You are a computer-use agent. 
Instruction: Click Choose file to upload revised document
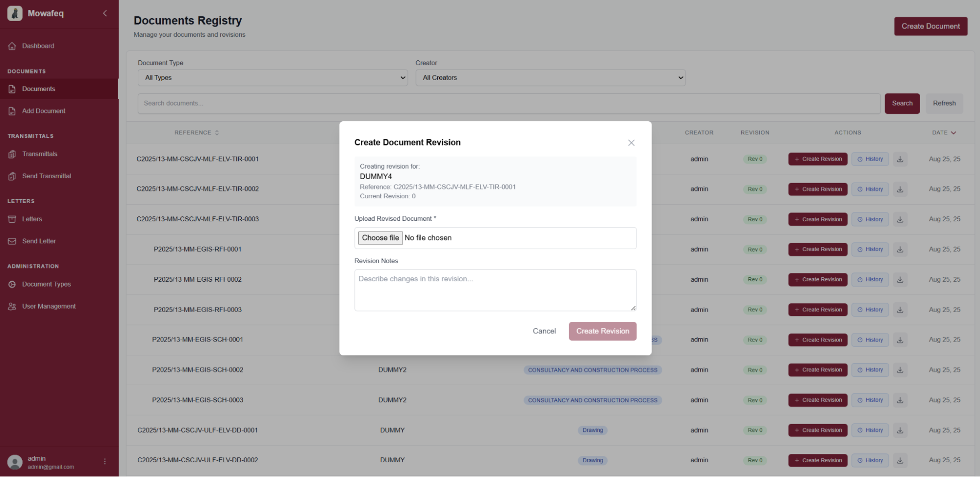click(x=380, y=238)
